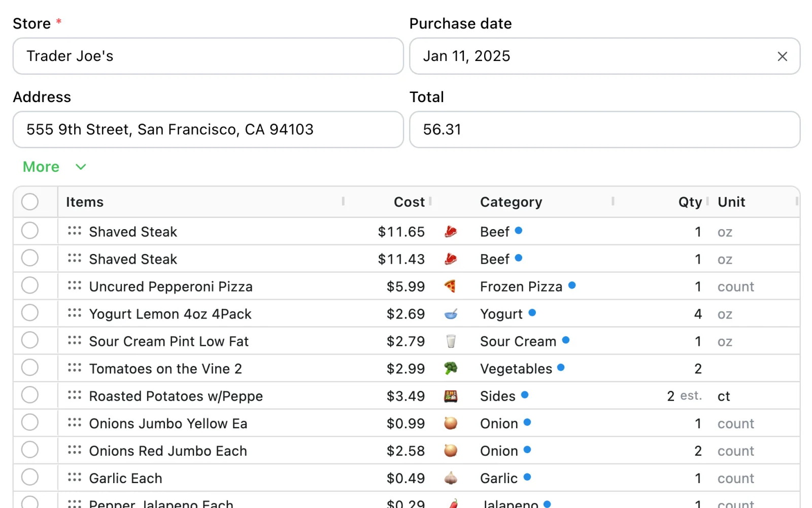The width and height of the screenshot is (812, 508).
Task: Tick the checkbox for Onions Red Jumbo Each
Action: tap(30, 450)
